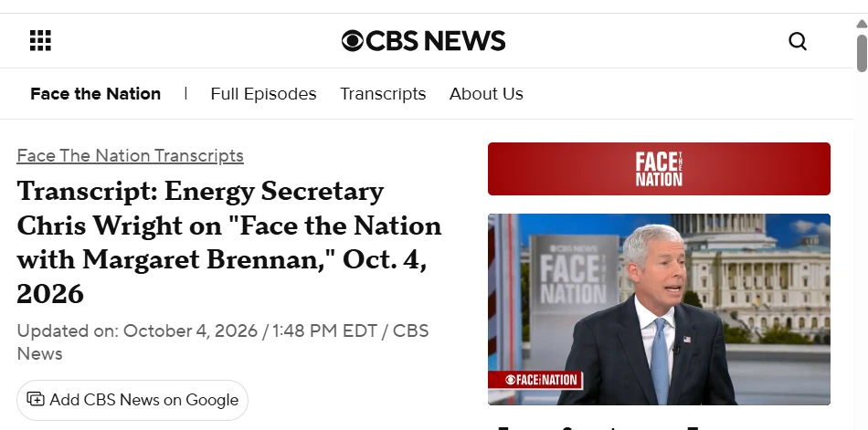Viewport: 868px width, 430px height.
Task: Click the Transcript: Energy Secretary article headline
Action: tap(229, 242)
